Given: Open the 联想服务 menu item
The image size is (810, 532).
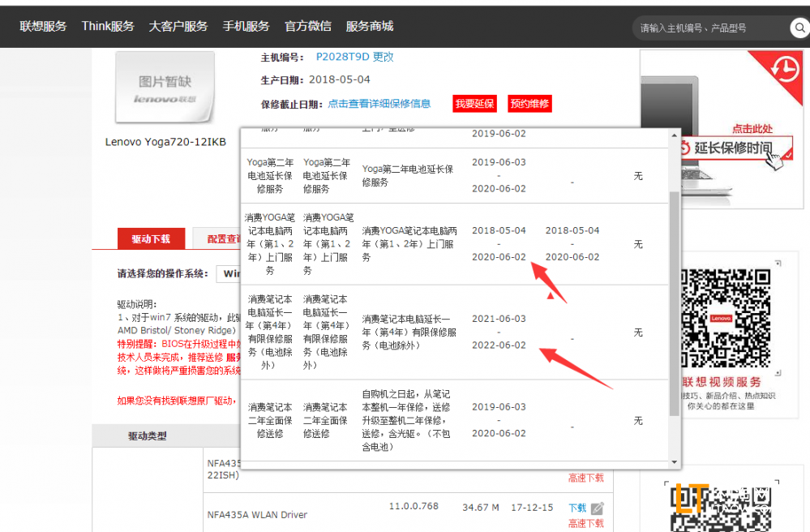Looking at the screenshot, I should click(x=44, y=26).
